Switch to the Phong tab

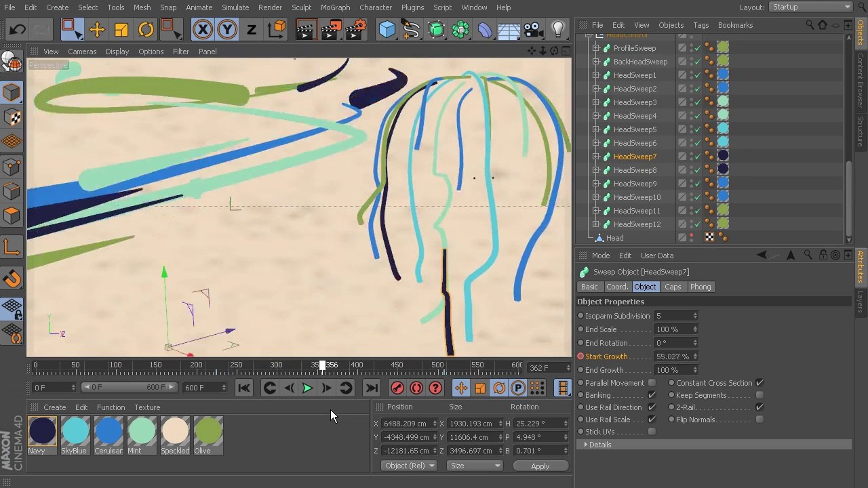pos(701,287)
